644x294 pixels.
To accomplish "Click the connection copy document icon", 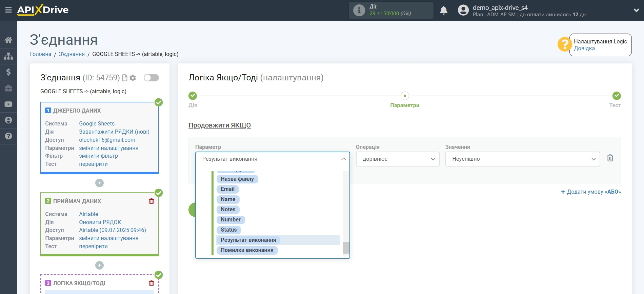I will coord(125,78).
